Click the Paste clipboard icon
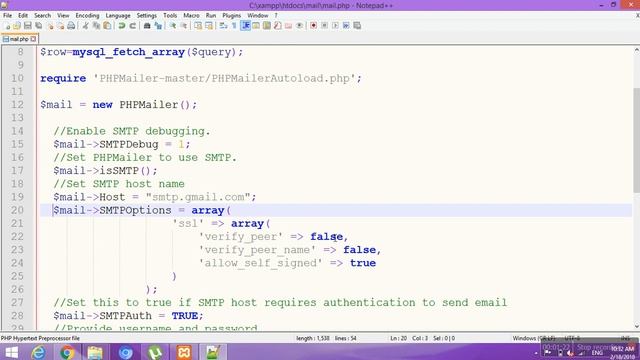 coord(107,26)
